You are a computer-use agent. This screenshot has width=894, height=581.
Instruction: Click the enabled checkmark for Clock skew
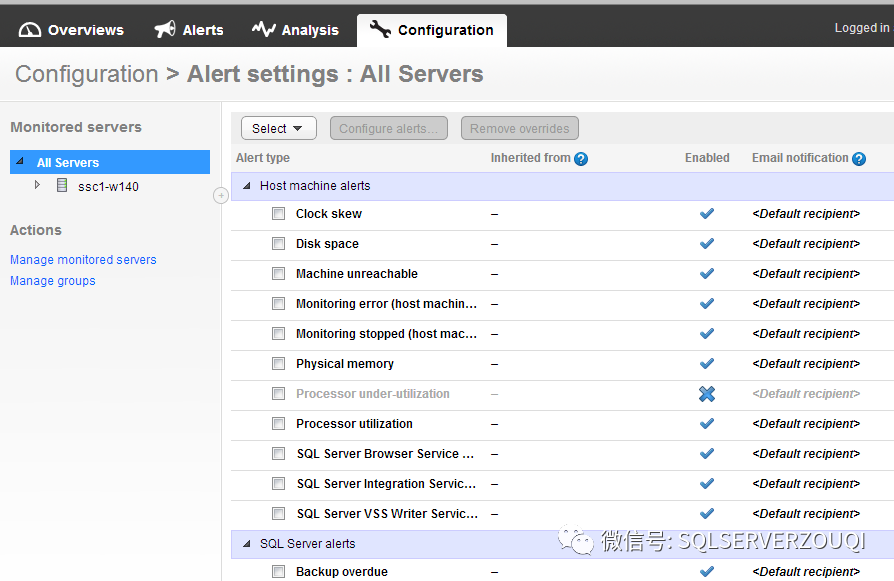tap(707, 214)
